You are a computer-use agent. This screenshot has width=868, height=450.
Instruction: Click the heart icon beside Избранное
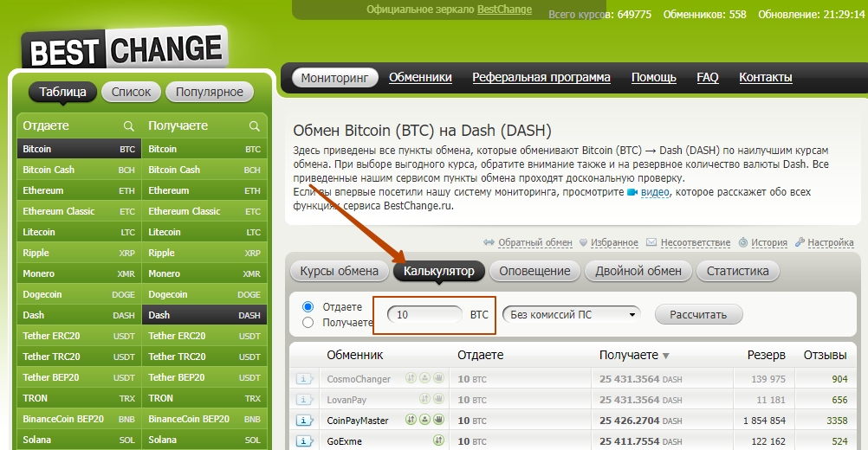(x=583, y=242)
